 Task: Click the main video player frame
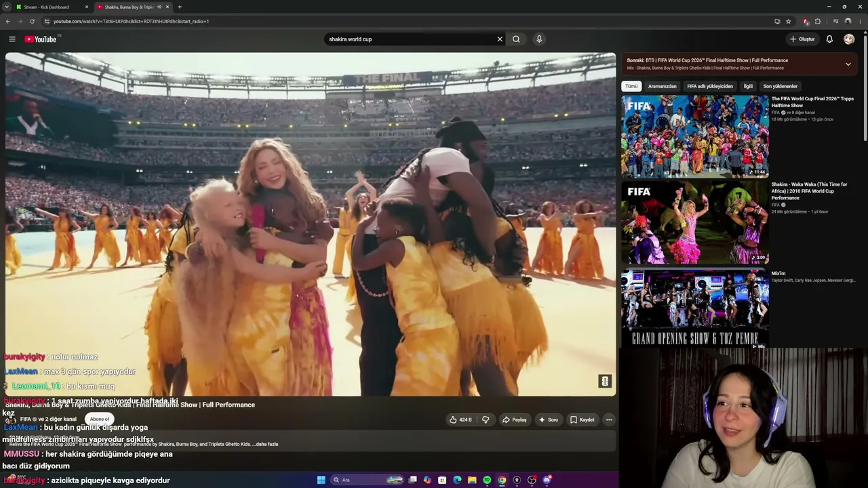pos(311,224)
